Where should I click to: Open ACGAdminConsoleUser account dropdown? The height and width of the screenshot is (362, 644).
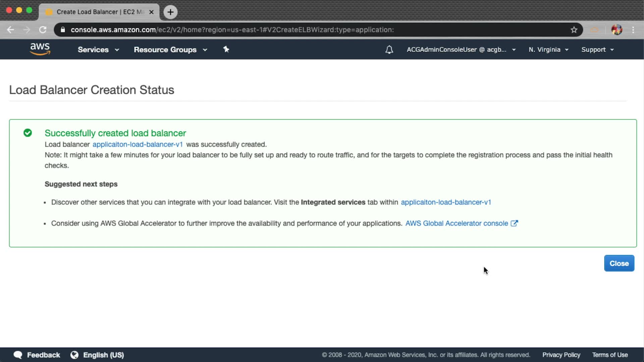(x=461, y=50)
